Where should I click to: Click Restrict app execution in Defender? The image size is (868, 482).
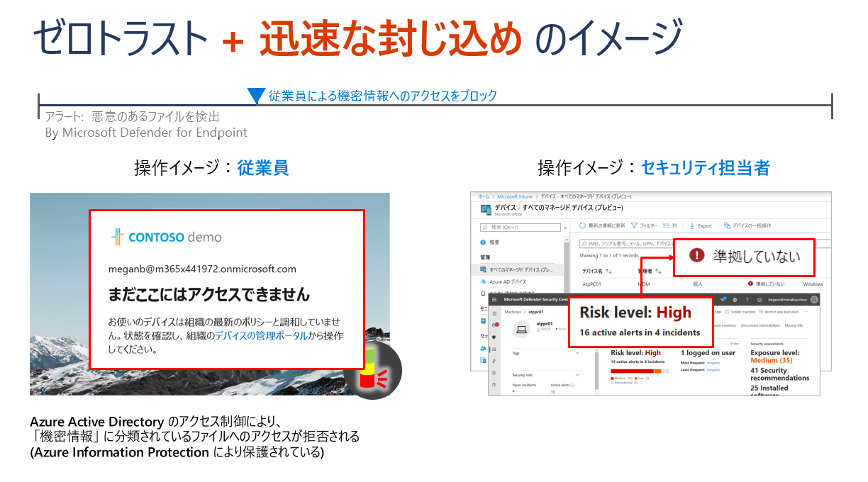pyautogui.click(x=779, y=312)
